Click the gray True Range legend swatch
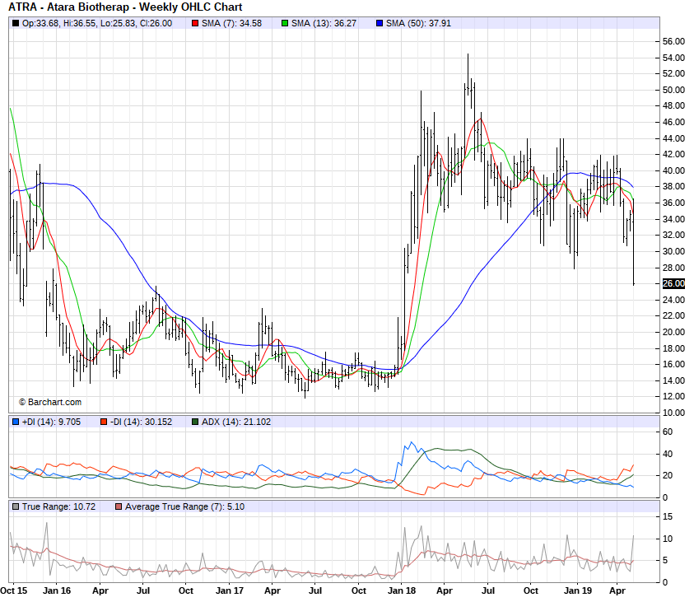This screenshot has height=616, width=694. [16, 506]
